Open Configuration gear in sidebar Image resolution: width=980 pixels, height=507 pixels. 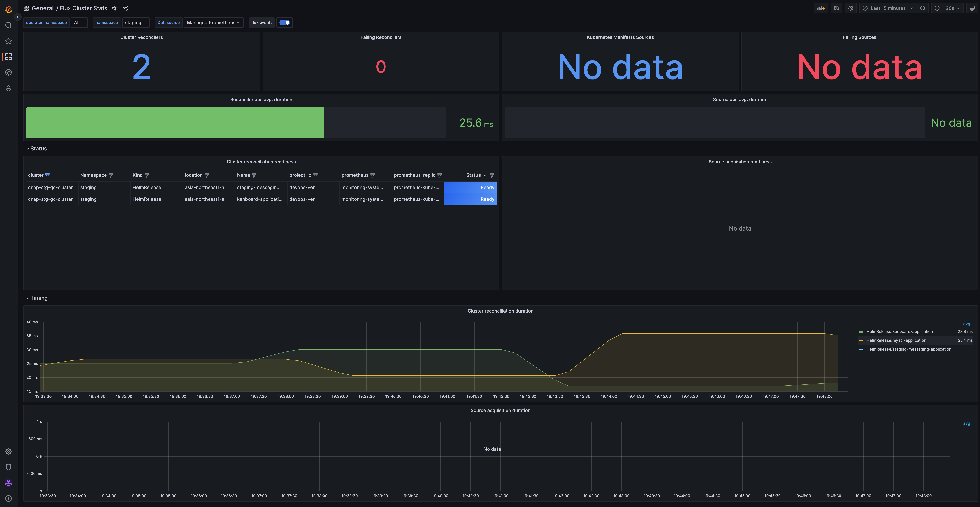coord(8,451)
